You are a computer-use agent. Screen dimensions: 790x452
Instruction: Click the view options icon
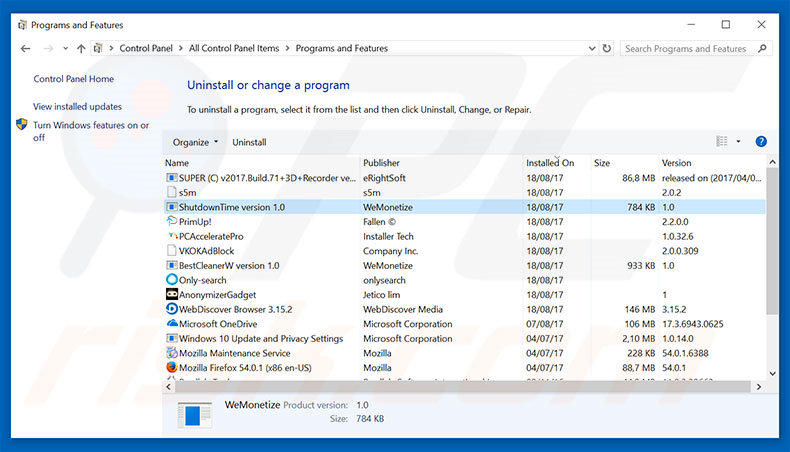pos(722,142)
